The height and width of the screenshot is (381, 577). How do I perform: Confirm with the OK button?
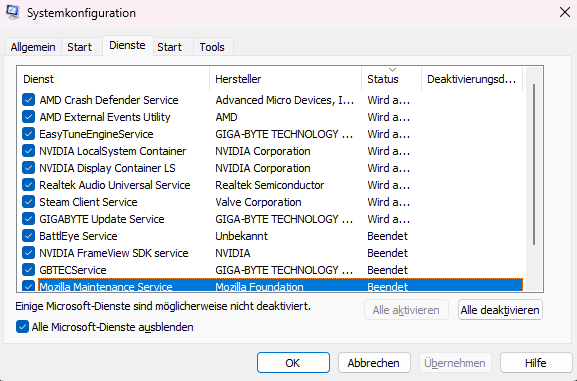[293, 363]
